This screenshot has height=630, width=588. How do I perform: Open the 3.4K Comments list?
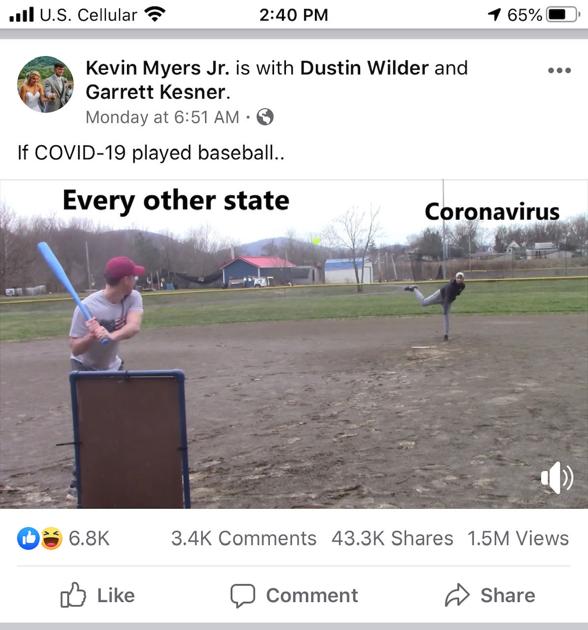244,538
